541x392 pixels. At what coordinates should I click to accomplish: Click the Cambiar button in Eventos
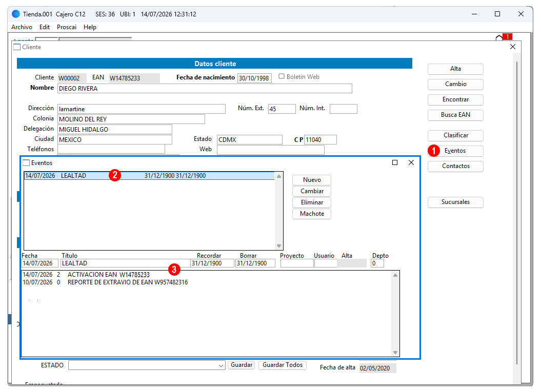312,191
